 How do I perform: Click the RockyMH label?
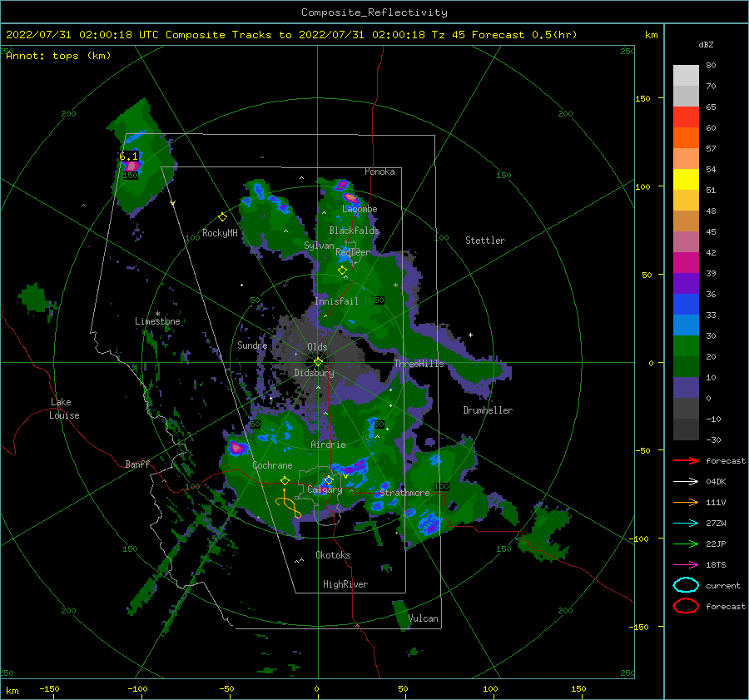[220, 233]
